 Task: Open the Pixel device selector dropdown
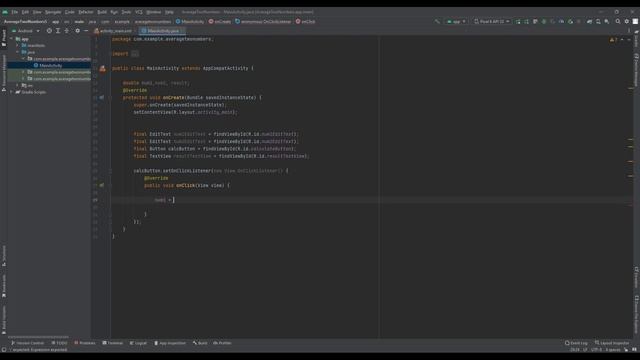click(x=492, y=21)
